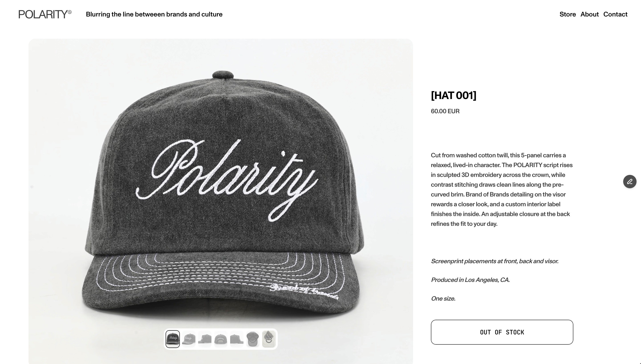
Task: Click the Produced in Los Angeles line
Action: click(x=470, y=280)
